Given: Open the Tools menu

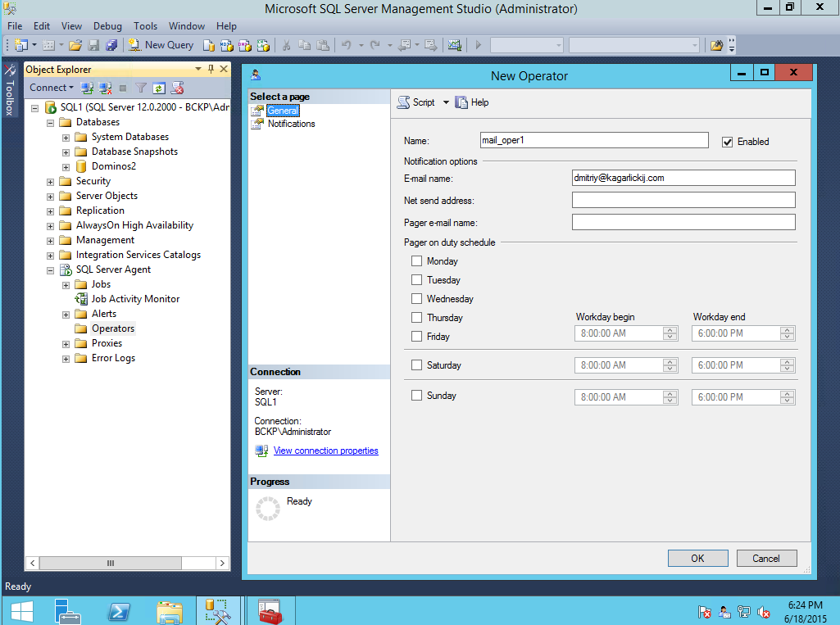Looking at the screenshot, I should click(x=146, y=26).
